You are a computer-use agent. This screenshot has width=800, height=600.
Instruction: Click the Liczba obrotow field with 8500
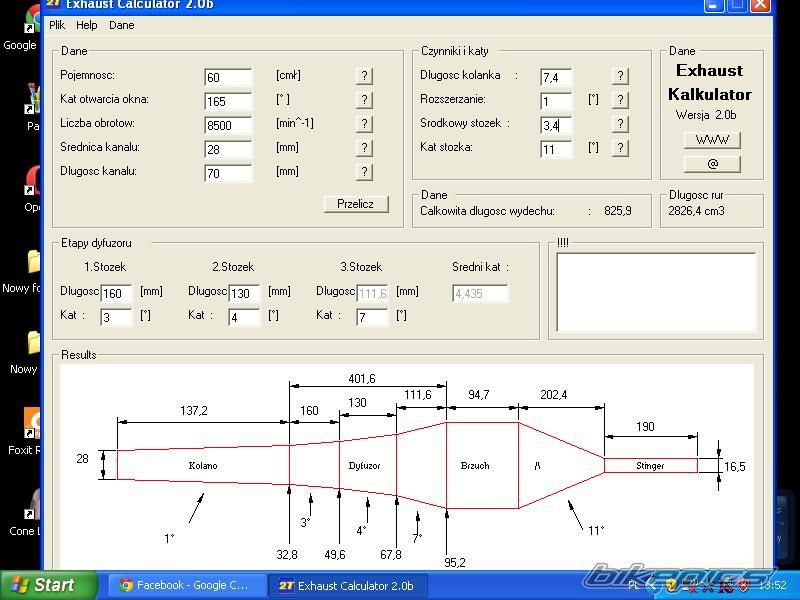point(228,125)
